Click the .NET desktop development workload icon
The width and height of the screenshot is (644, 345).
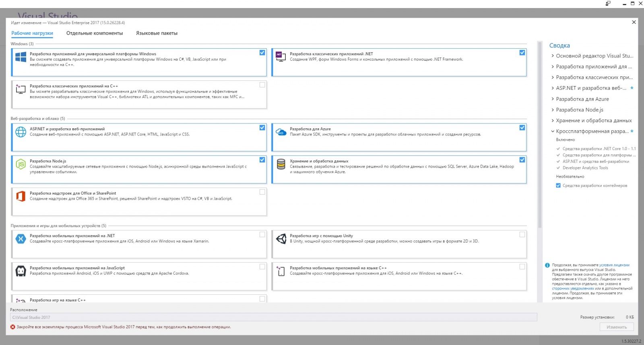[281, 57]
